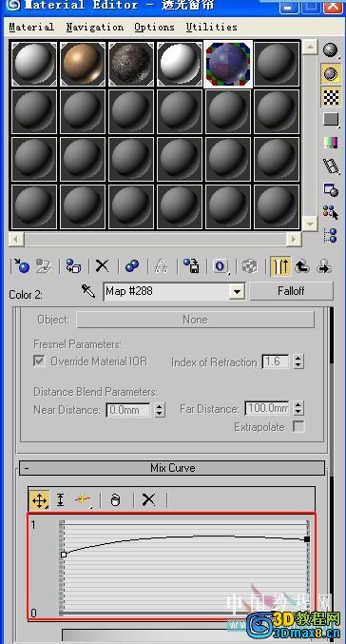Click the Falloff map type button

tap(291, 291)
